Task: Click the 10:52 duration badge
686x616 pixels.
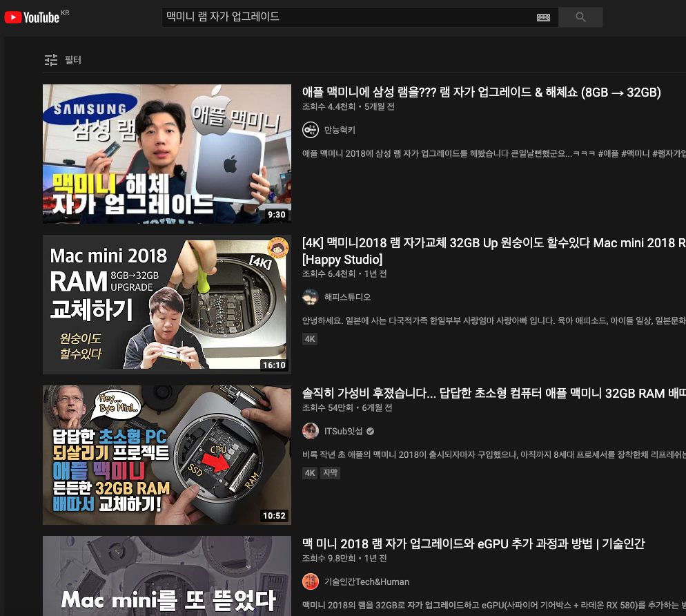Action: click(x=274, y=516)
